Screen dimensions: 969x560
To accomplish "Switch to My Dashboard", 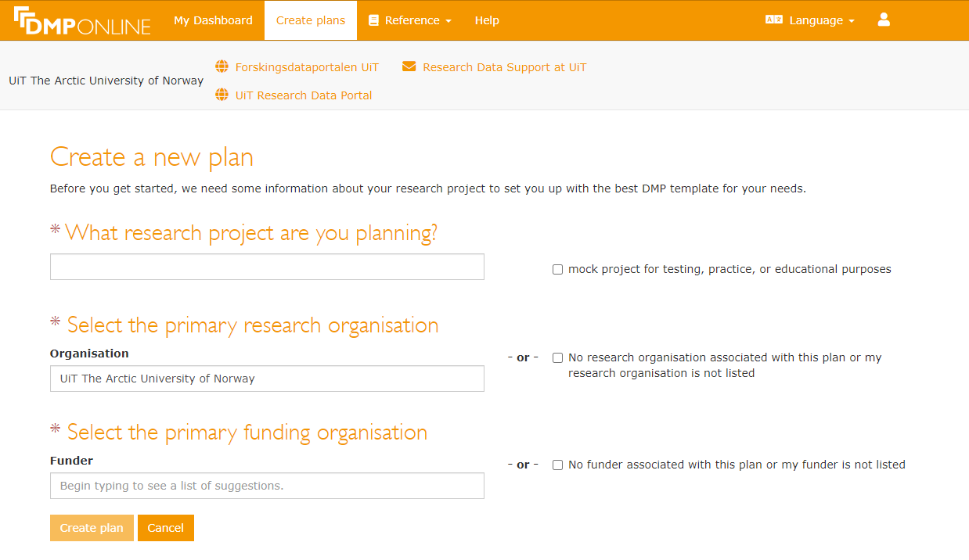I will (x=213, y=20).
